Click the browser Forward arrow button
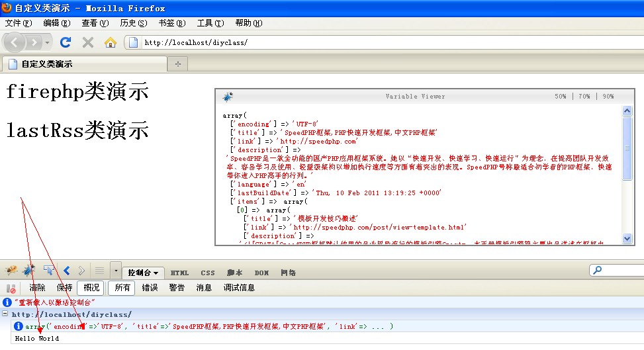 [34, 42]
